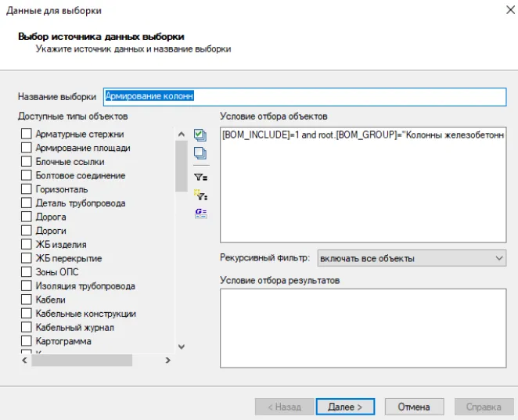Click the check all object types icon
518x420 pixels.
click(200, 135)
